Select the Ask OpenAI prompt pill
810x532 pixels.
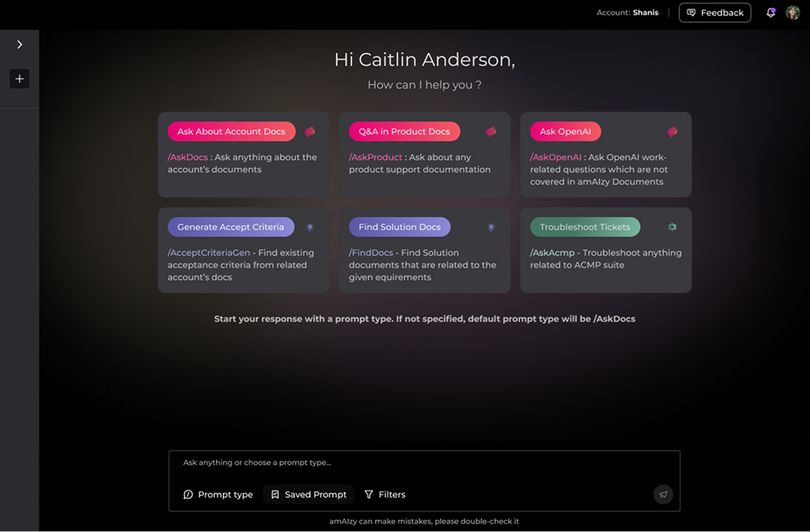565,131
